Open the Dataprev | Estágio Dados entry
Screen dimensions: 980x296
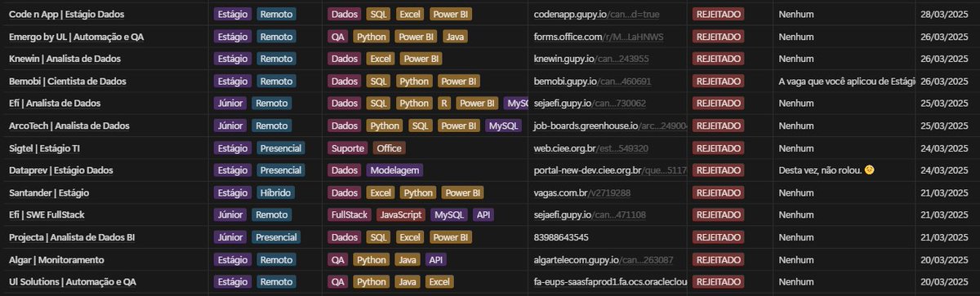(60, 170)
